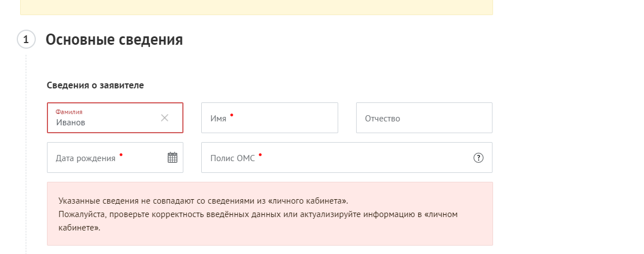The width and height of the screenshot is (644, 254).
Task: Click the red required dot beside Имя
Action: tap(231, 115)
